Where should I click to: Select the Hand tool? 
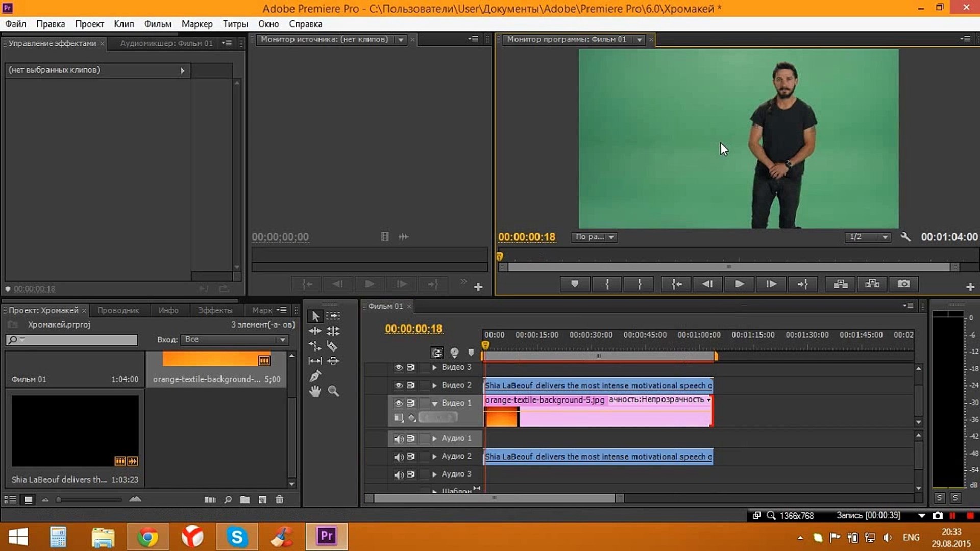coord(315,391)
